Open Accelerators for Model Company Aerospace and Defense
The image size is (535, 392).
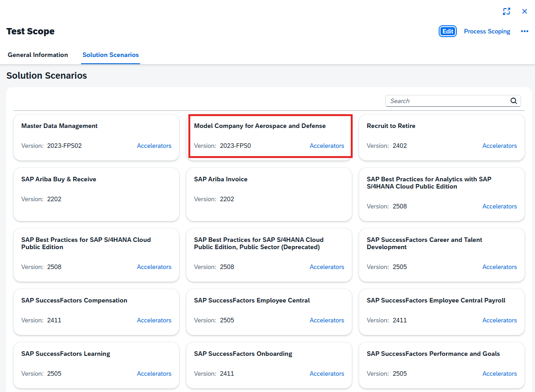coord(327,146)
